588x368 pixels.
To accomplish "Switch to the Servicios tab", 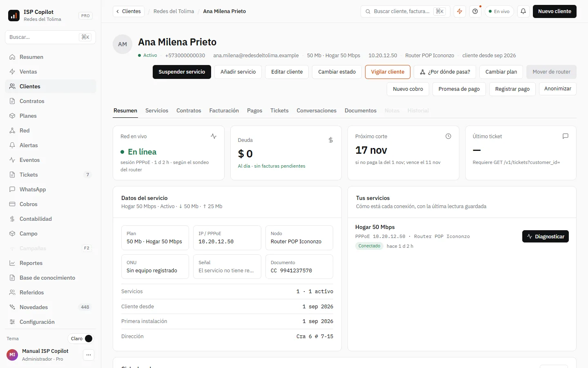I will tap(157, 111).
